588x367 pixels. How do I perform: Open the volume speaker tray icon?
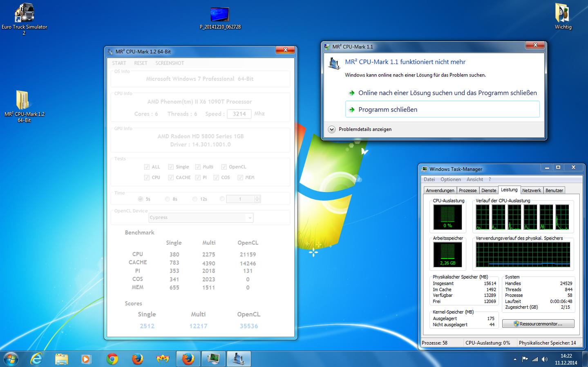click(545, 359)
